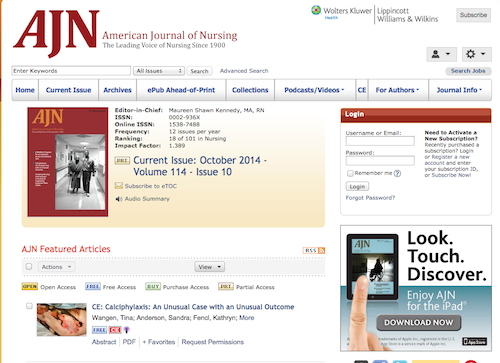Click + Favorites link
The height and width of the screenshot is (363, 500).
[x=159, y=342]
